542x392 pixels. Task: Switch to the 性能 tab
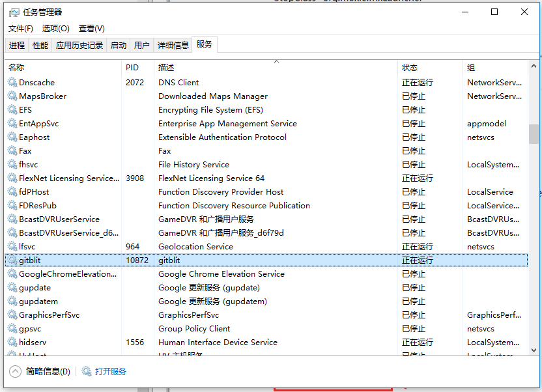(40, 45)
